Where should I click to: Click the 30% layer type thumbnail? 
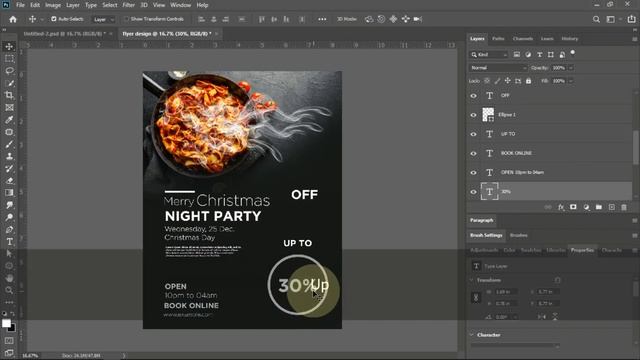click(x=489, y=191)
